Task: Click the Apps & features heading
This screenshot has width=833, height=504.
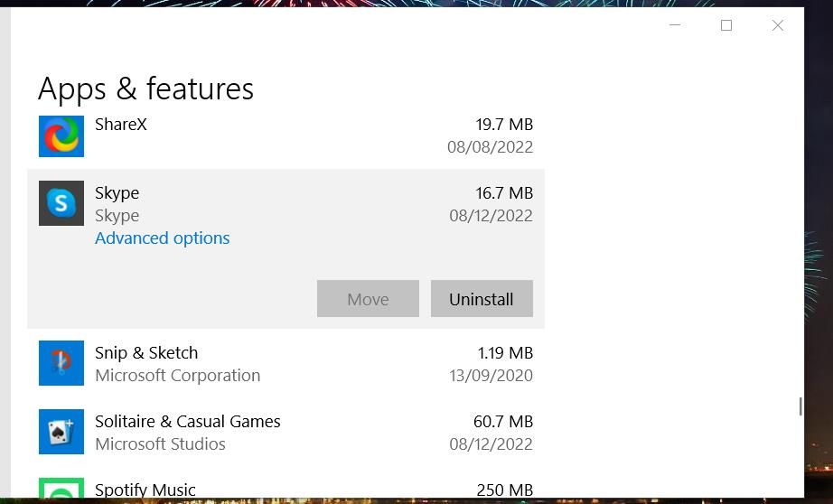Action: click(145, 89)
